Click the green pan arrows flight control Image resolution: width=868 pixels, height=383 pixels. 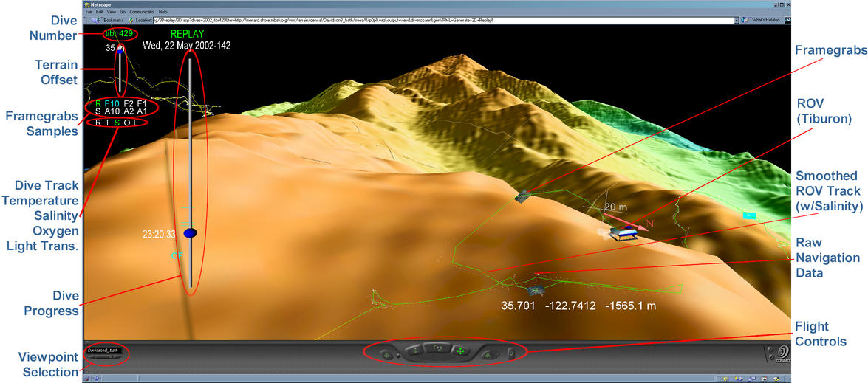coord(461,352)
